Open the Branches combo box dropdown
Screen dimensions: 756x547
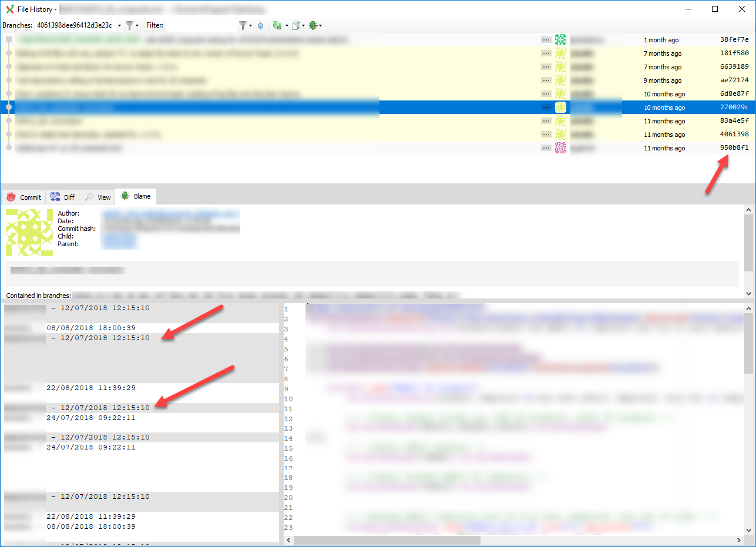click(120, 25)
